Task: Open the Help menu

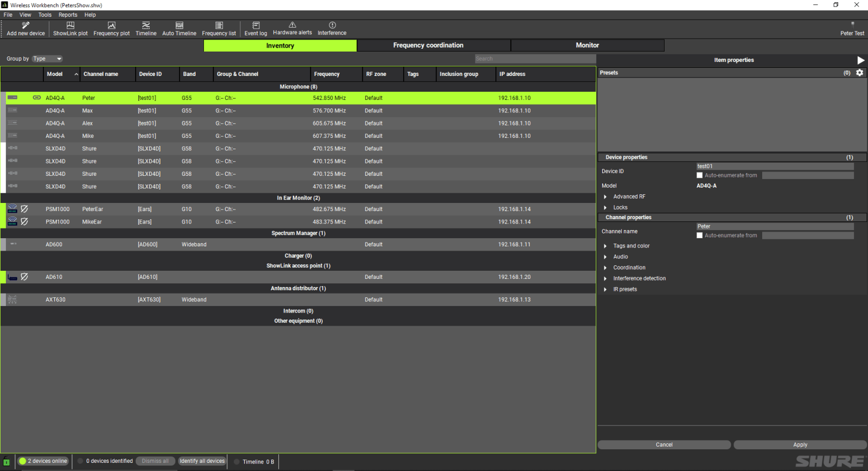Action: 90,15
